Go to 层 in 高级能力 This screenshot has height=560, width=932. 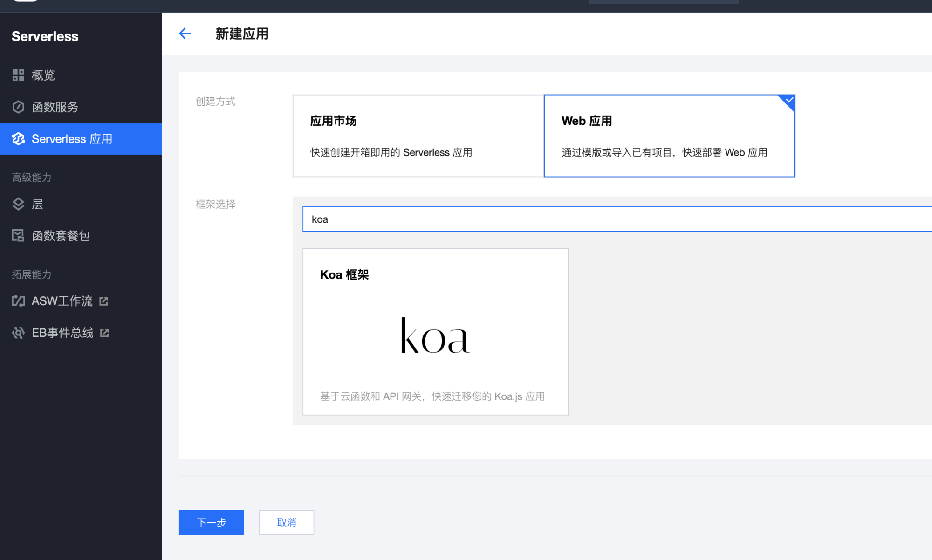tap(81, 204)
